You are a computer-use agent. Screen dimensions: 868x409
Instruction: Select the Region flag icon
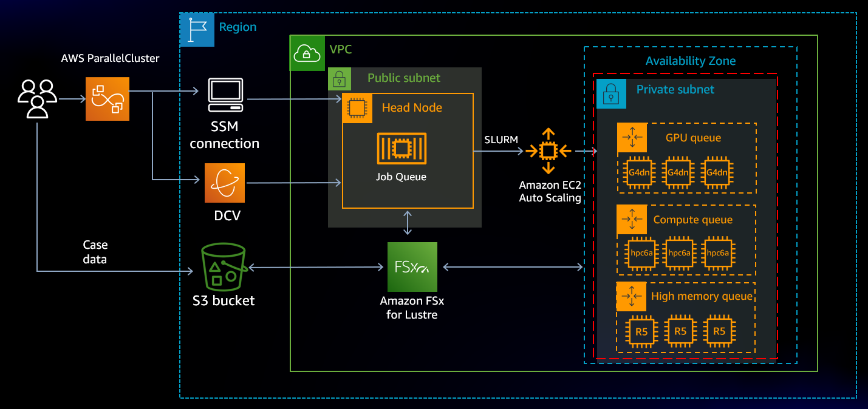(197, 30)
